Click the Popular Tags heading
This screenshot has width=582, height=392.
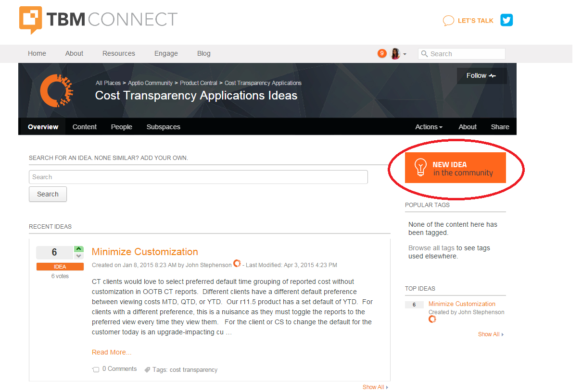click(428, 205)
